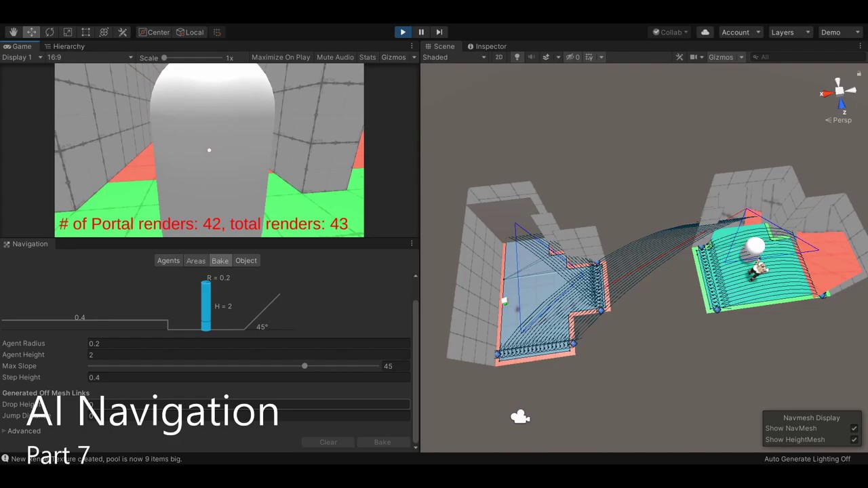Open the Shaded draw mode dropdown
The image size is (868, 488).
click(x=454, y=57)
